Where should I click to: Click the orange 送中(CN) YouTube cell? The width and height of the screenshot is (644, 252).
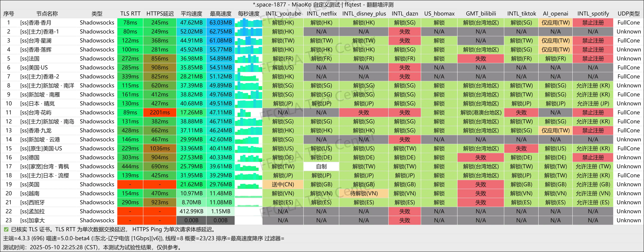pyautogui.click(x=283, y=184)
